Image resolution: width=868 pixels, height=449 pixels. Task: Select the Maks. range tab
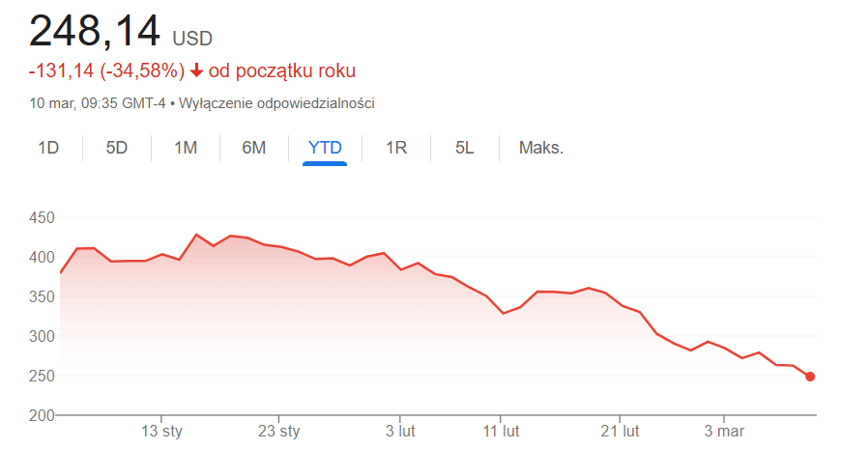coord(541,148)
